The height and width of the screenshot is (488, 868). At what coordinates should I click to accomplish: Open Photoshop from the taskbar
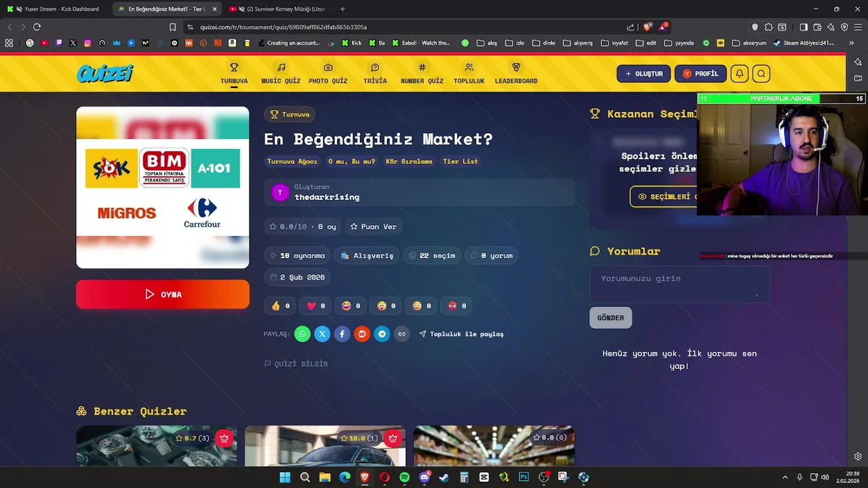pyautogui.click(x=524, y=477)
